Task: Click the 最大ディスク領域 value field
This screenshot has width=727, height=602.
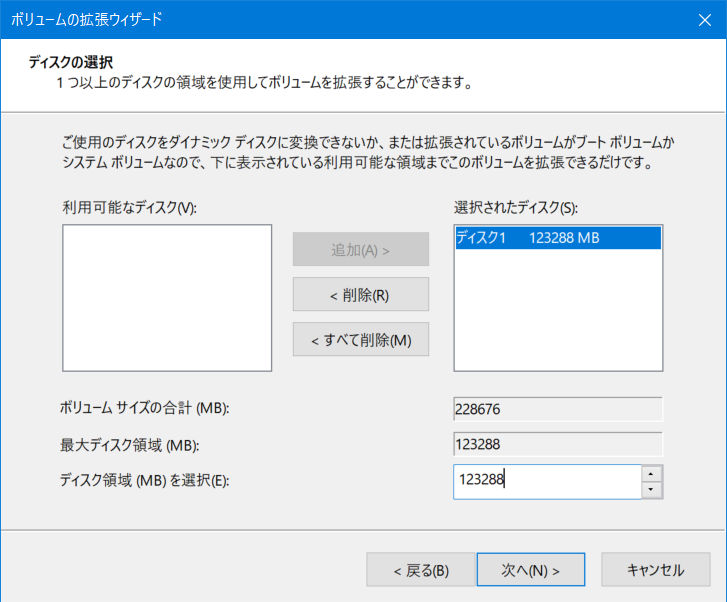Action: click(557, 445)
